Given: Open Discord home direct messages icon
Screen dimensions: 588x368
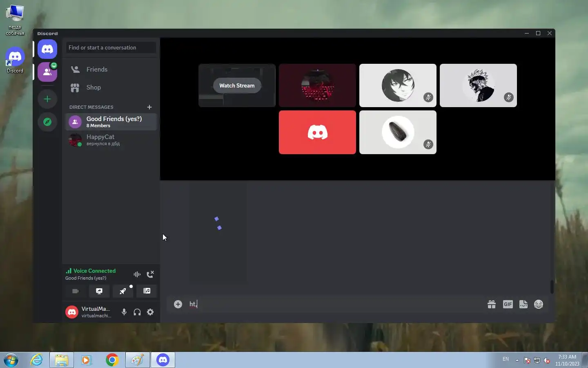Looking at the screenshot, I should point(47,49).
